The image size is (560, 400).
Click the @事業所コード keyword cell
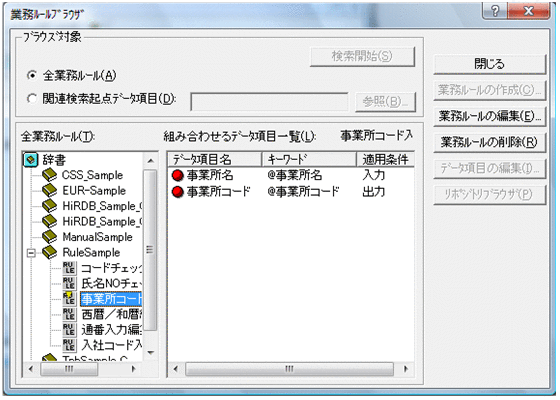point(303,192)
